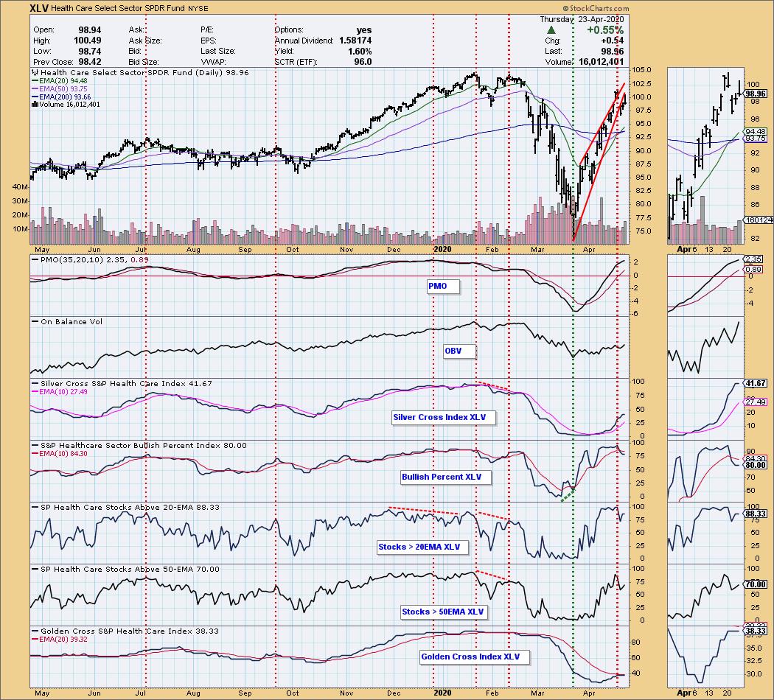Click the Yield value 1.60%
Viewport: 774px width, 700px height.
[x=360, y=52]
